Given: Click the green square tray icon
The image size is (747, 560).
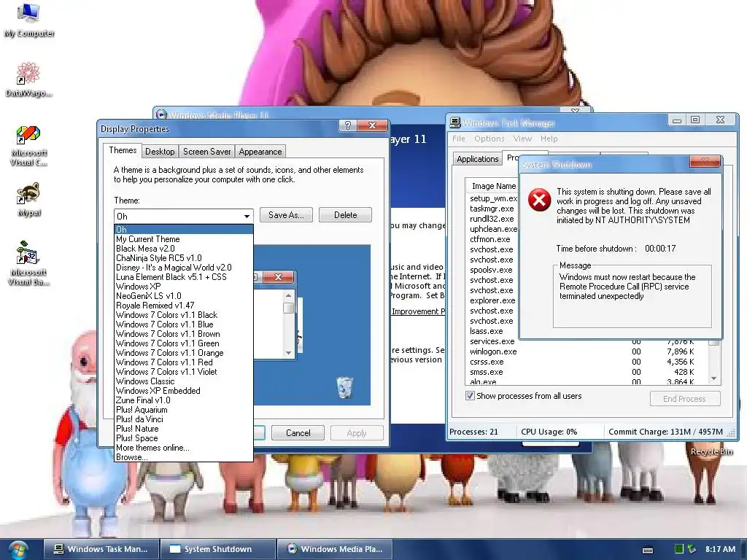Looking at the screenshot, I should click(x=679, y=549).
